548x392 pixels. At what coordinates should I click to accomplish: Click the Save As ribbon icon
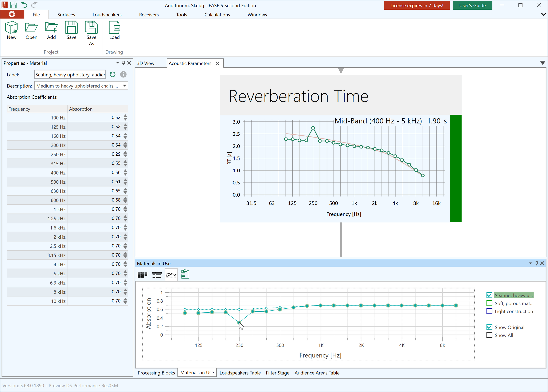click(x=91, y=33)
